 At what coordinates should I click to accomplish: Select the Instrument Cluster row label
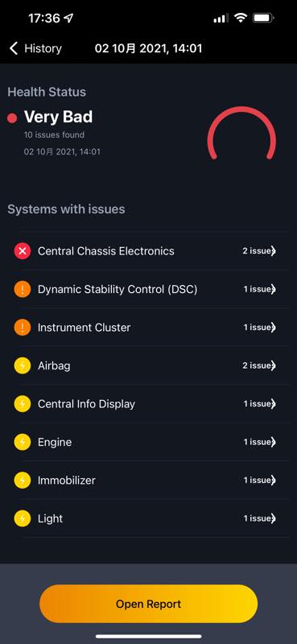point(84,328)
